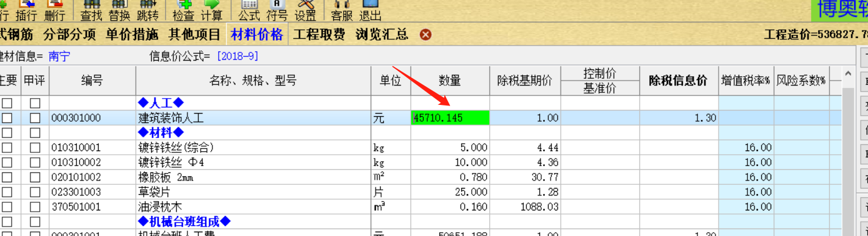
Task: Enable 甲评 checkbox for 油浸枕木 row
Action: [x=35, y=207]
